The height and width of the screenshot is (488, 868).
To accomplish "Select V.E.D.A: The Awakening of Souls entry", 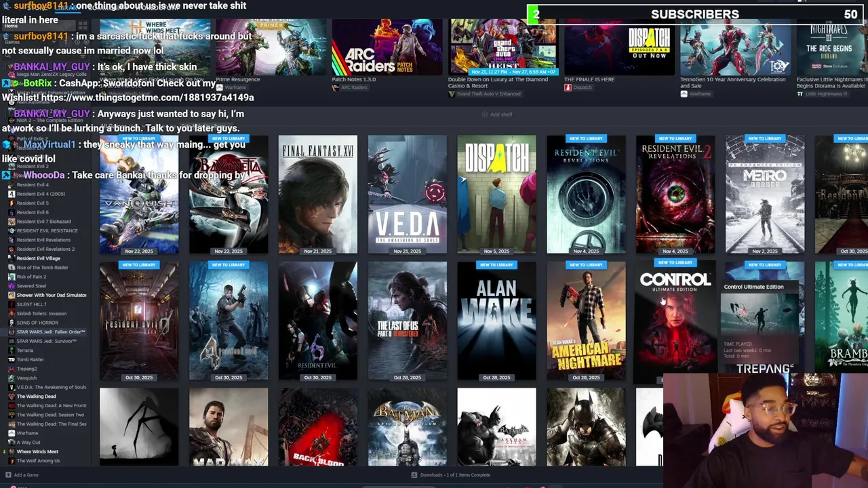I will (x=51, y=387).
